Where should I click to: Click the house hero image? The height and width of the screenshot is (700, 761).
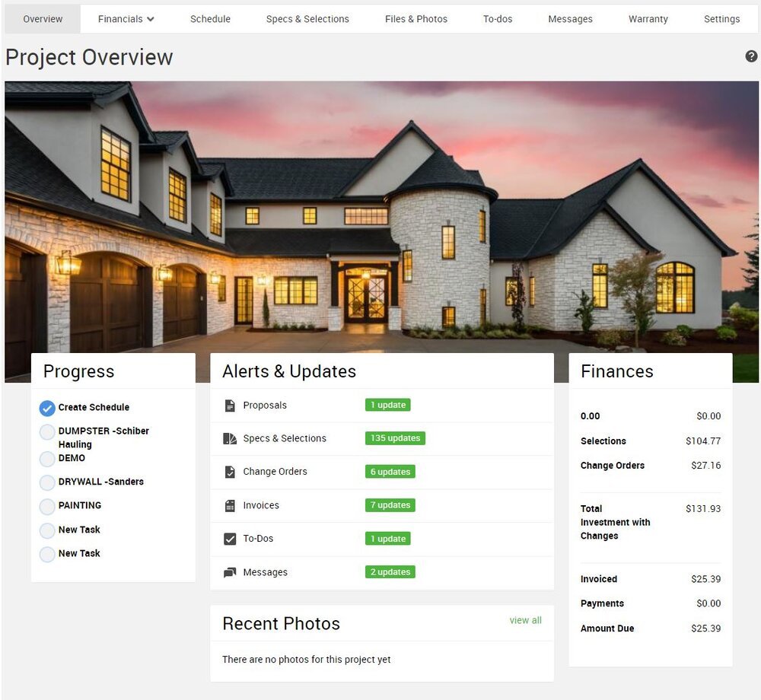click(x=380, y=213)
